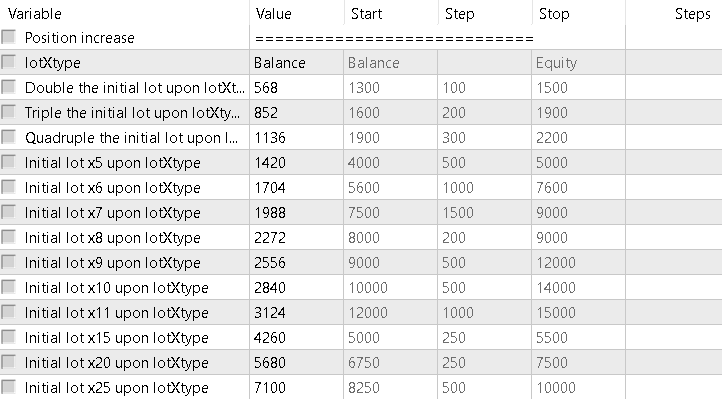
Task: Enable the Initial lot x25 checkbox
Action: (x=9, y=387)
